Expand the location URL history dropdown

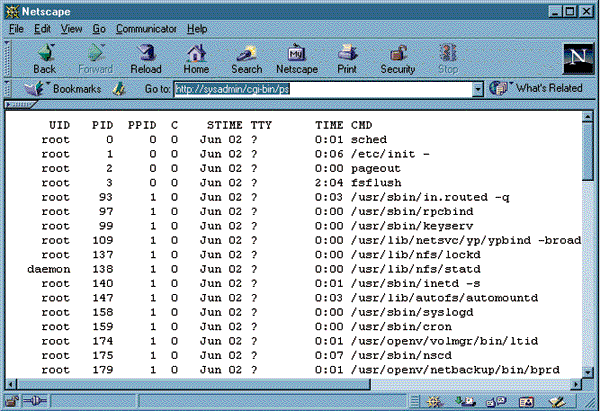coord(478,89)
